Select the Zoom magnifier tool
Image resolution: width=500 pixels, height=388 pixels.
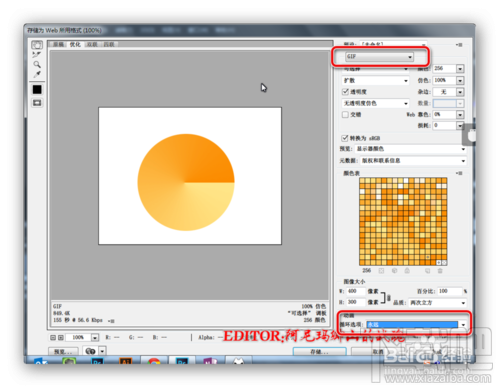pos(37,64)
